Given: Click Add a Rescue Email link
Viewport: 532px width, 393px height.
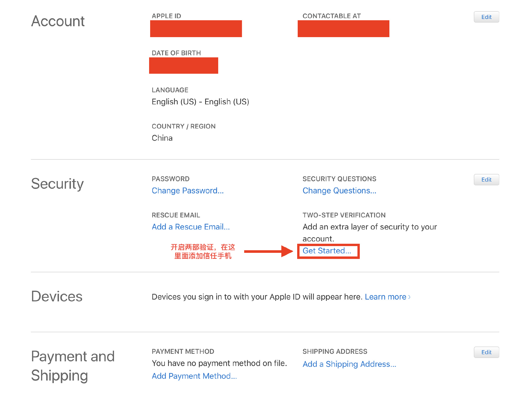Looking at the screenshot, I should (191, 227).
